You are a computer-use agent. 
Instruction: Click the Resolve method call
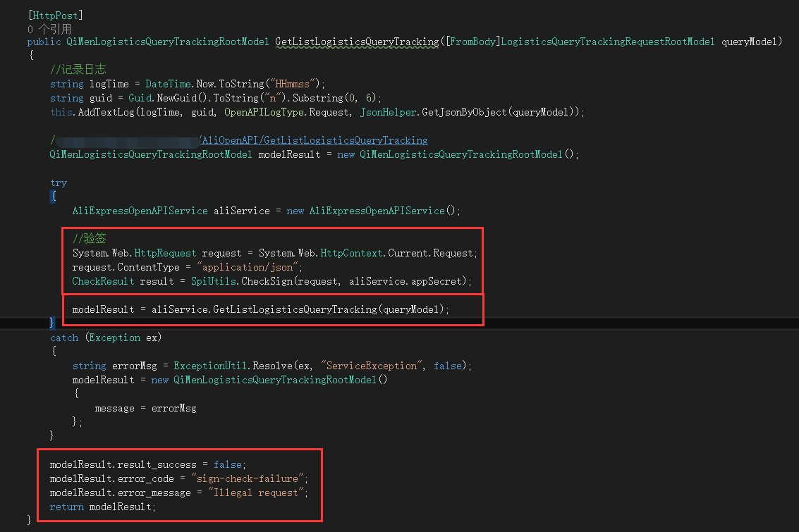click(x=273, y=366)
